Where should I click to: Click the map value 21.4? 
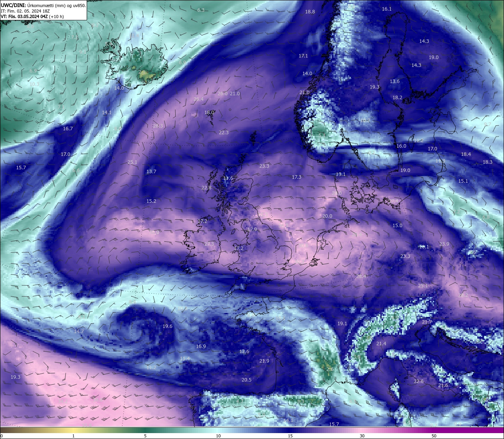[381, 344]
